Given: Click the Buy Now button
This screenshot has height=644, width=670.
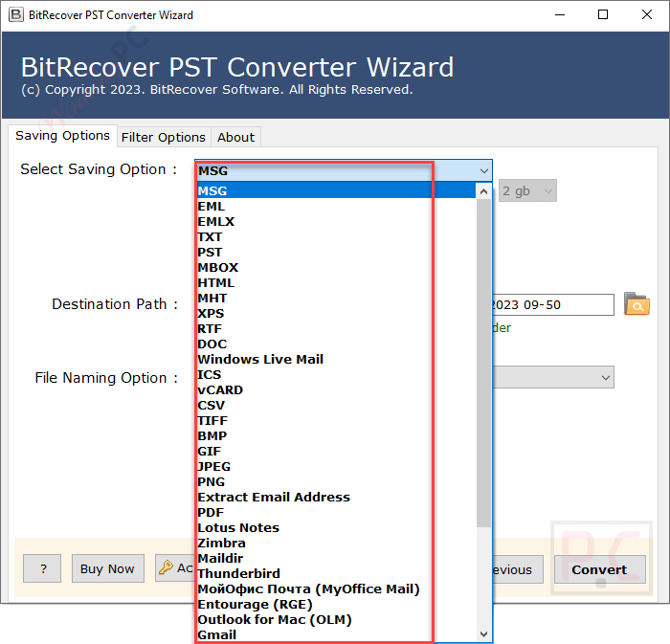Looking at the screenshot, I should (107, 568).
